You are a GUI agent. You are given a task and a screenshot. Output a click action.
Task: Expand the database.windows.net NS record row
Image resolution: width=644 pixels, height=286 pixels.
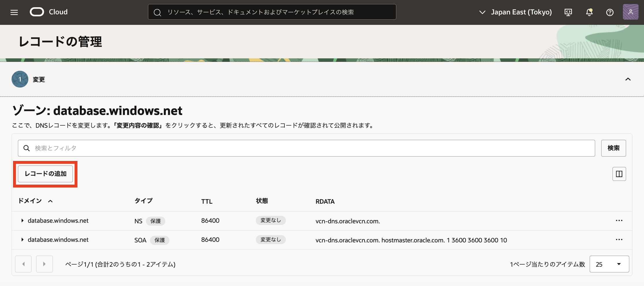(22, 220)
